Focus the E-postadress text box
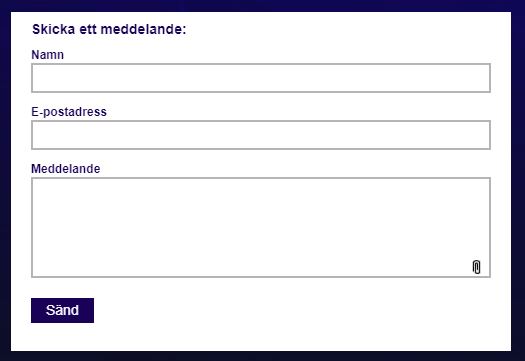 pyautogui.click(x=261, y=135)
